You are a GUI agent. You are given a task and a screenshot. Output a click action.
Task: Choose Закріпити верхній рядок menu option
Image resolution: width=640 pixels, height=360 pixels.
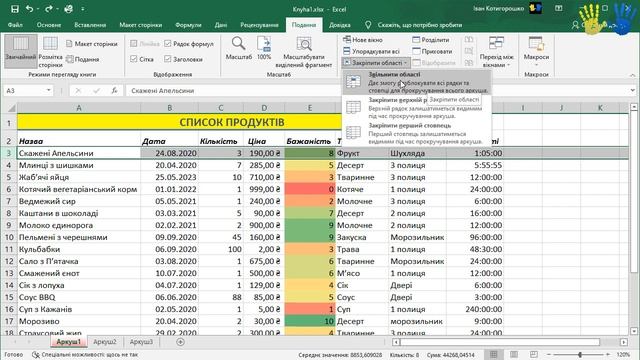pos(416,108)
